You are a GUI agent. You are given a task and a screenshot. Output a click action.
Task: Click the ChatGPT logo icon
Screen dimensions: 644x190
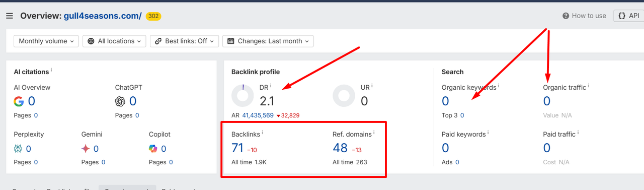pos(120,101)
